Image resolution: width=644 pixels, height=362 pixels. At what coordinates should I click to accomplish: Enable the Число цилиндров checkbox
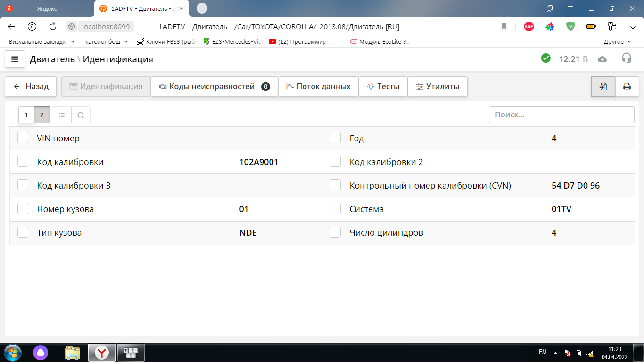pyautogui.click(x=335, y=232)
